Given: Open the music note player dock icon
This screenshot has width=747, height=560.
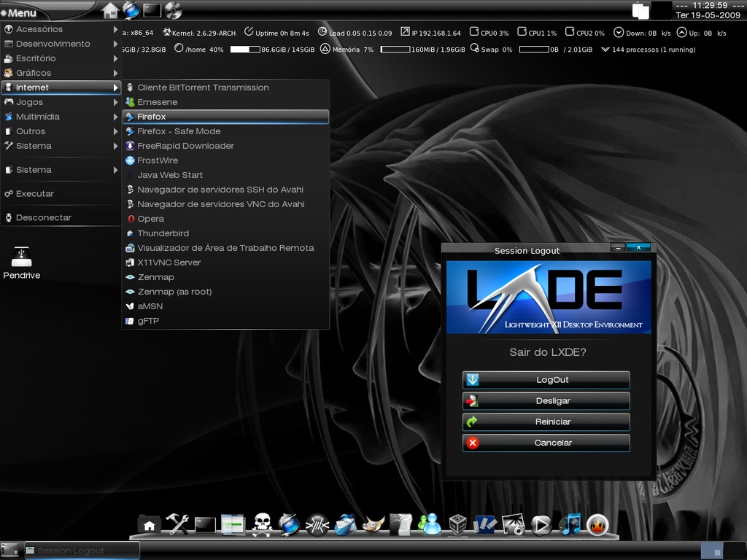Looking at the screenshot, I should pyautogui.click(x=570, y=525).
